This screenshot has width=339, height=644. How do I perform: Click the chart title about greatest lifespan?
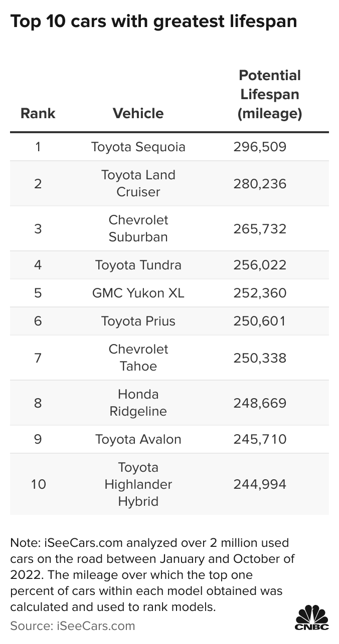153,22
